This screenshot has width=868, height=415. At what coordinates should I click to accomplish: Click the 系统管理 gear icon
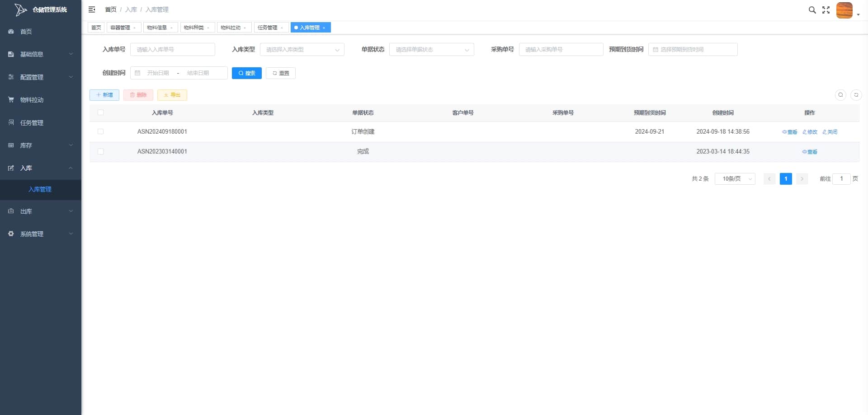pyautogui.click(x=11, y=234)
